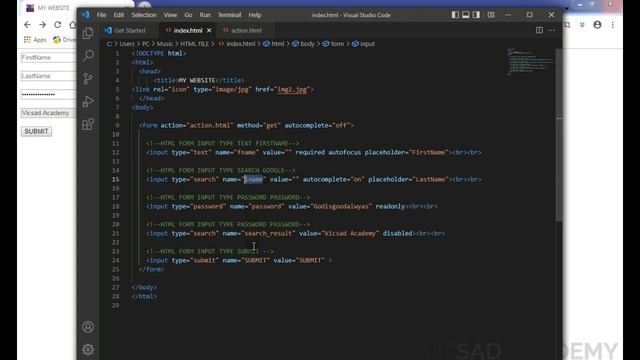Close the index.html editor tab

pyautogui.click(x=209, y=30)
